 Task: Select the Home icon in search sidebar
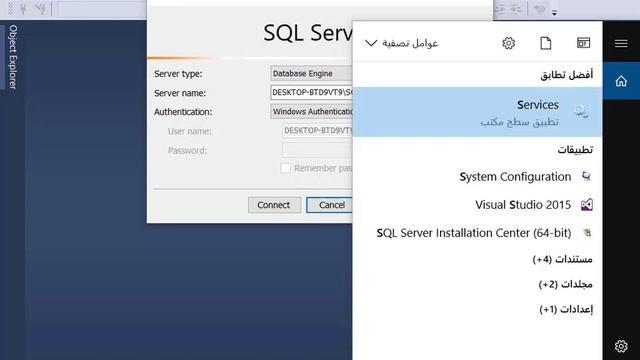621,81
